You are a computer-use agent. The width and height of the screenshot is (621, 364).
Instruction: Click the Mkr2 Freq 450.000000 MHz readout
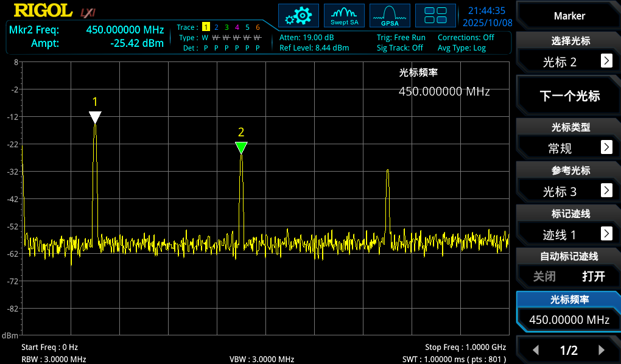(86, 30)
